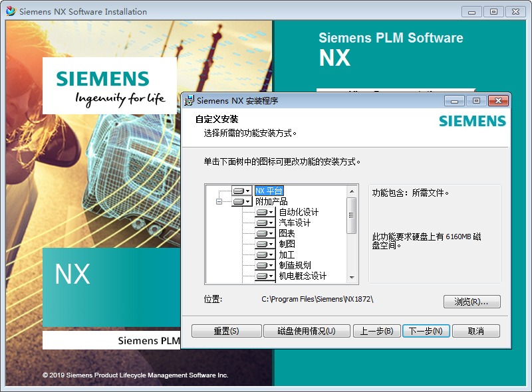The width and height of the screenshot is (532, 392).
Task: Click the feature tree scroll down arrow
Action: (x=352, y=277)
